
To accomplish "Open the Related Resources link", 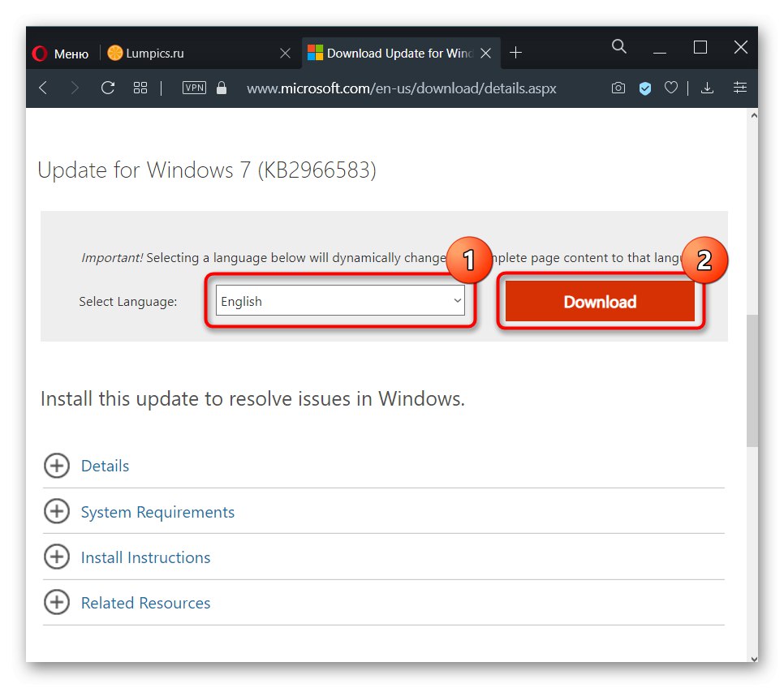I will [x=145, y=603].
